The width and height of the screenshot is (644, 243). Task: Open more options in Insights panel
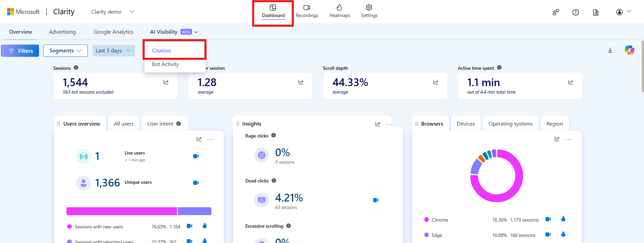click(389, 124)
